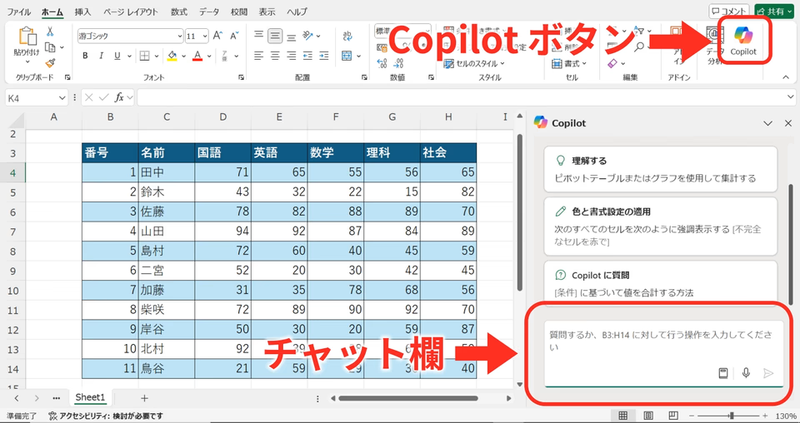This screenshot has width=800, height=423.
Task: Click the Paste clipboard icon
Action: click(27, 36)
